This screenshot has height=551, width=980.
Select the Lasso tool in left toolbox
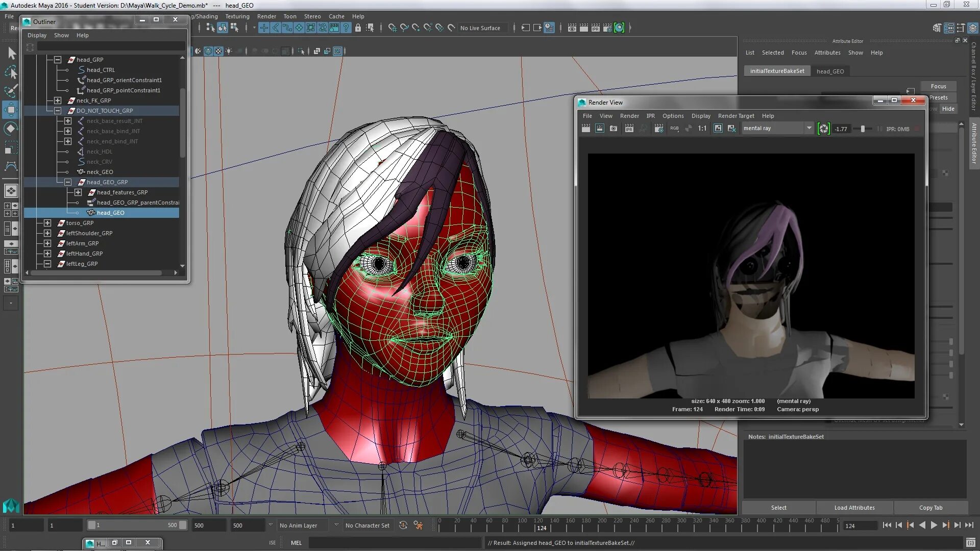tap(11, 72)
